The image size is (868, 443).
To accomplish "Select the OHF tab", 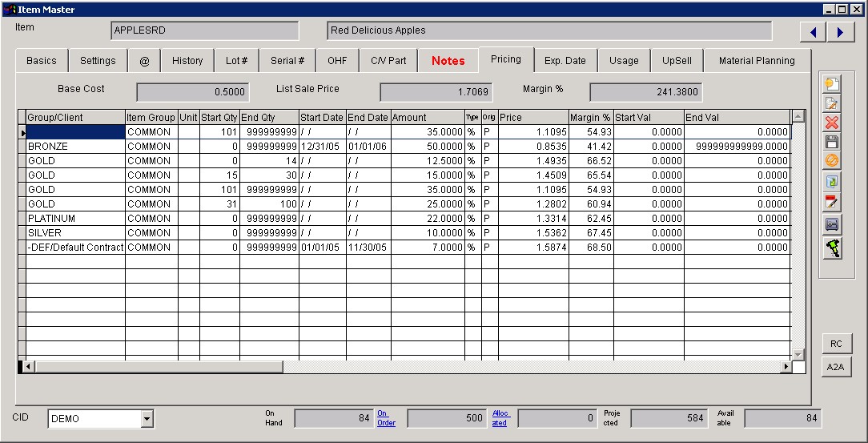I will click(x=337, y=61).
